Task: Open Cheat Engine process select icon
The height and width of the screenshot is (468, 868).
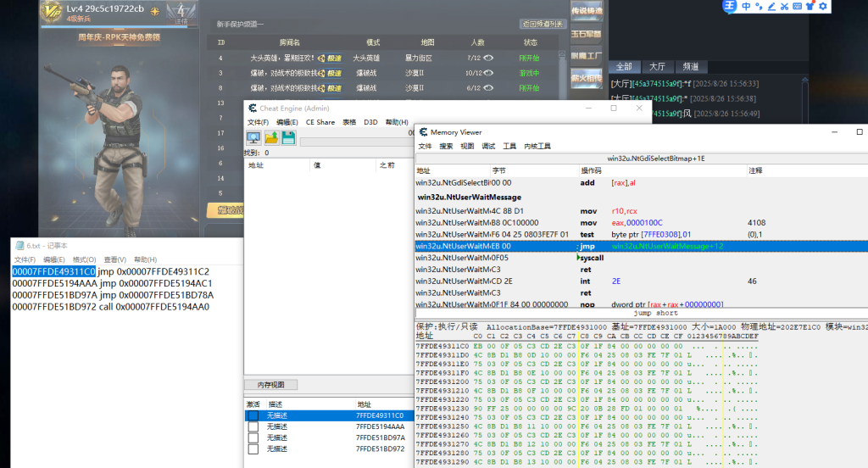Action: (253, 138)
